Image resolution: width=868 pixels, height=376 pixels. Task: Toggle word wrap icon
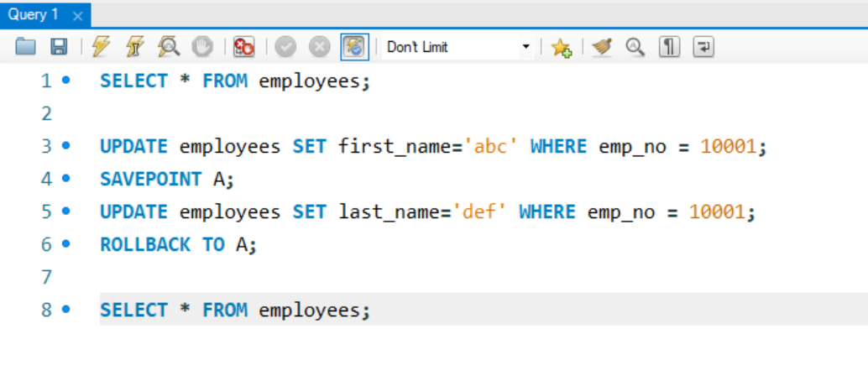coord(703,47)
